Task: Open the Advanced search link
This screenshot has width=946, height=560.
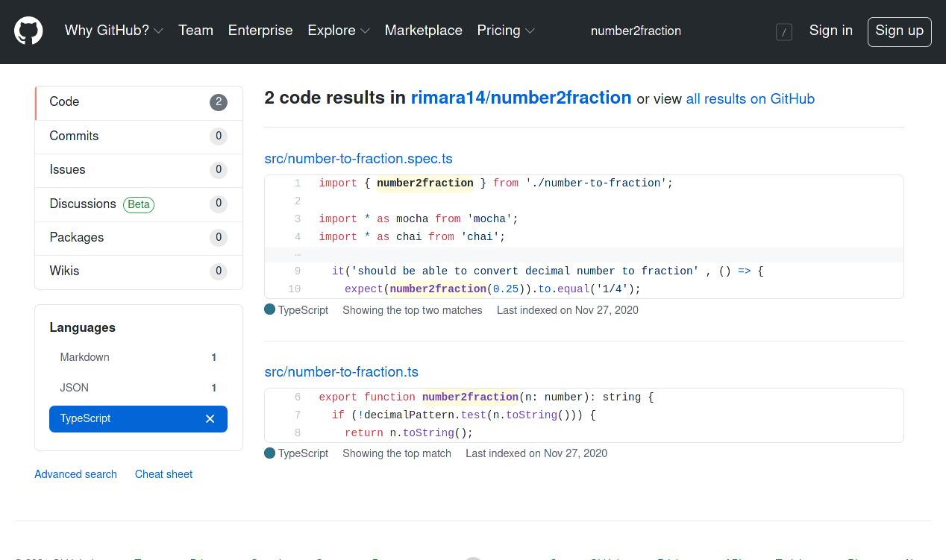Action: pos(75,474)
